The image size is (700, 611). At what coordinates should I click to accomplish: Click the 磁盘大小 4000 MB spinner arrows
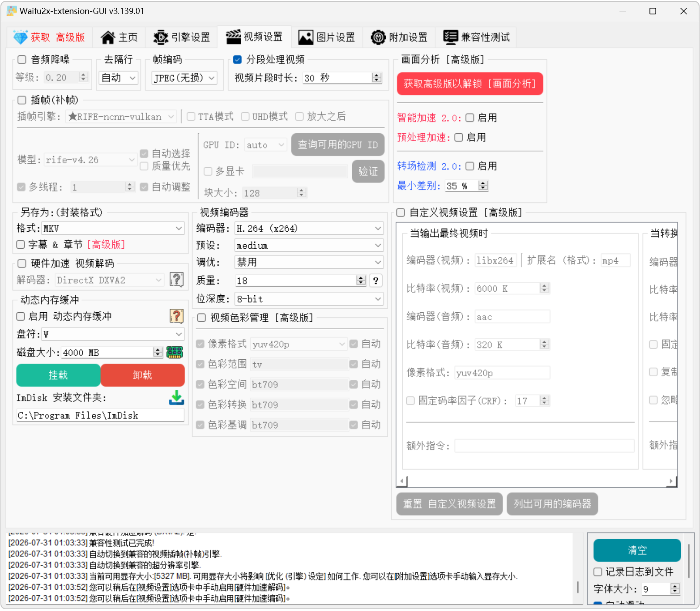click(x=158, y=352)
